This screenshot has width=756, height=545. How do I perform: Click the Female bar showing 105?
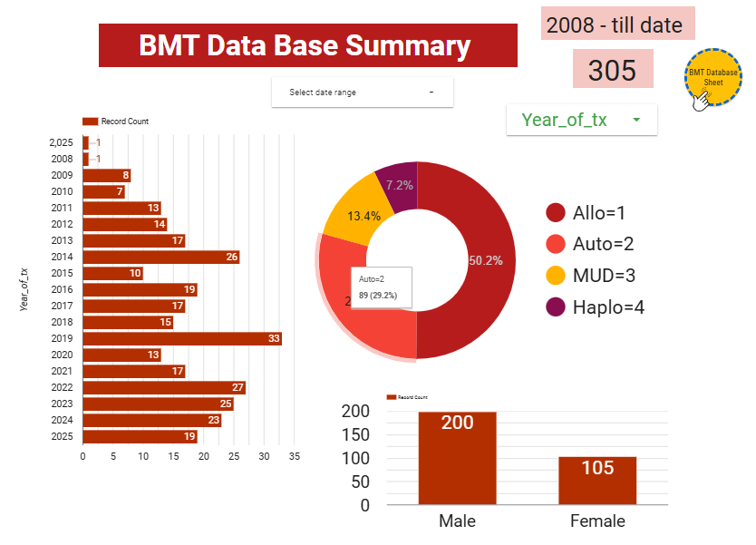(597, 482)
